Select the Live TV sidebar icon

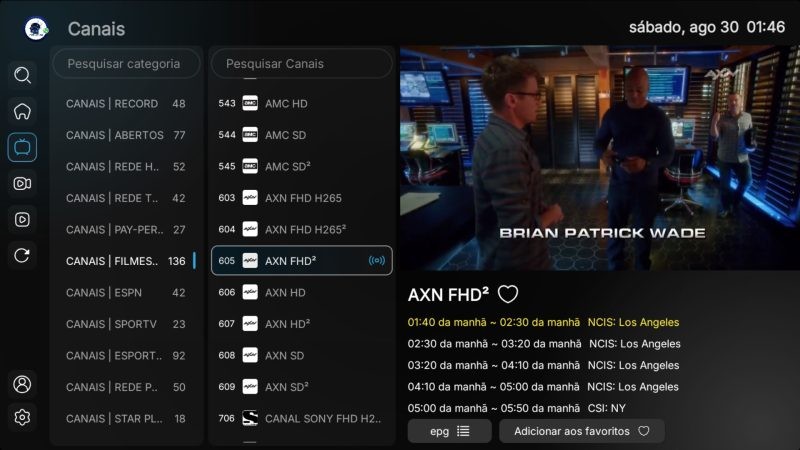tap(22, 147)
